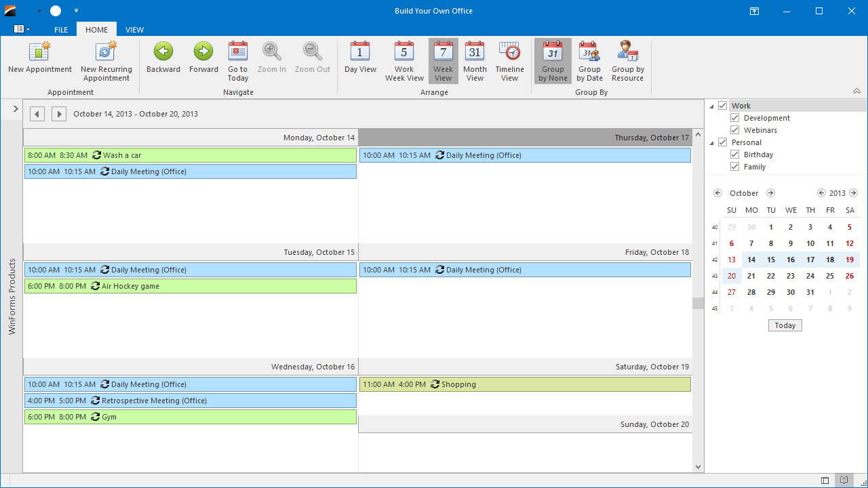Group appointments by Resource

click(x=627, y=52)
